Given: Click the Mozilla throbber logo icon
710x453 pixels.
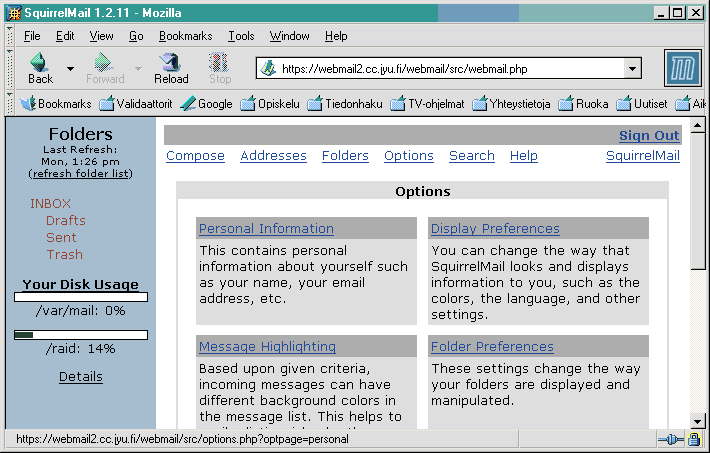Looking at the screenshot, I should (x=682, y=68).
